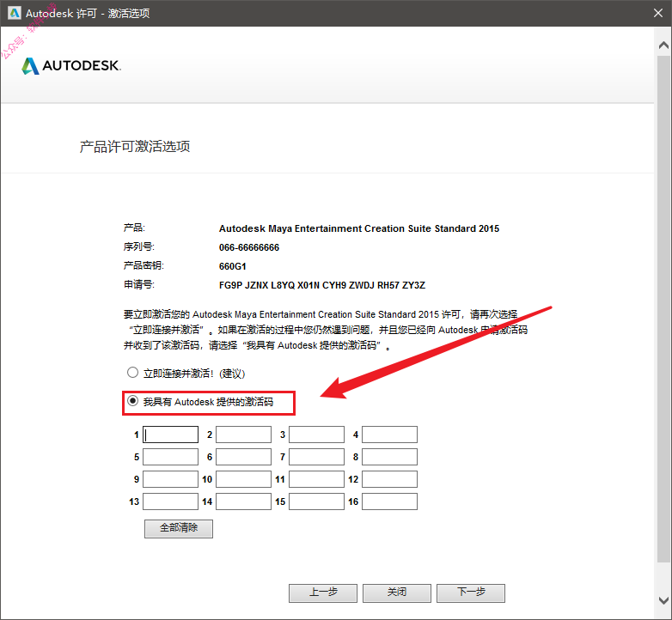Click activation code field 4
Viewport: 672px width, 620px height.
389,435
